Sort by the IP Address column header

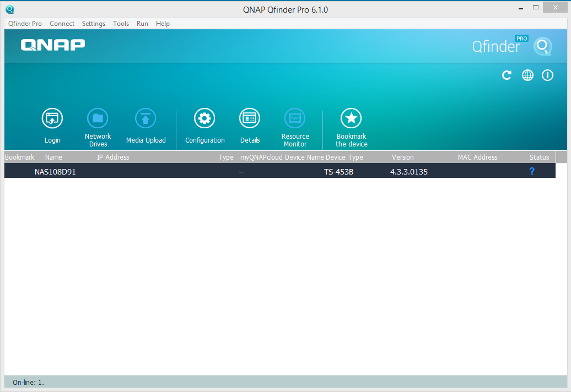113,157
